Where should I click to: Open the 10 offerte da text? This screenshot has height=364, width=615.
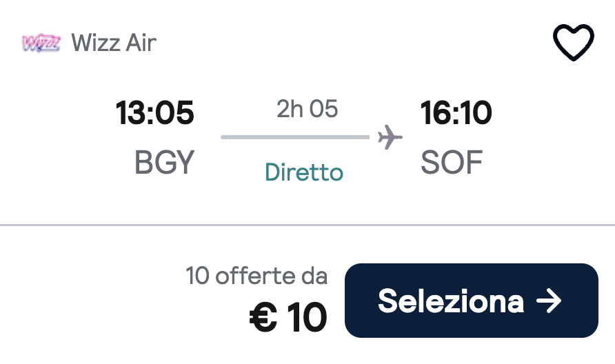coord(256,276)
